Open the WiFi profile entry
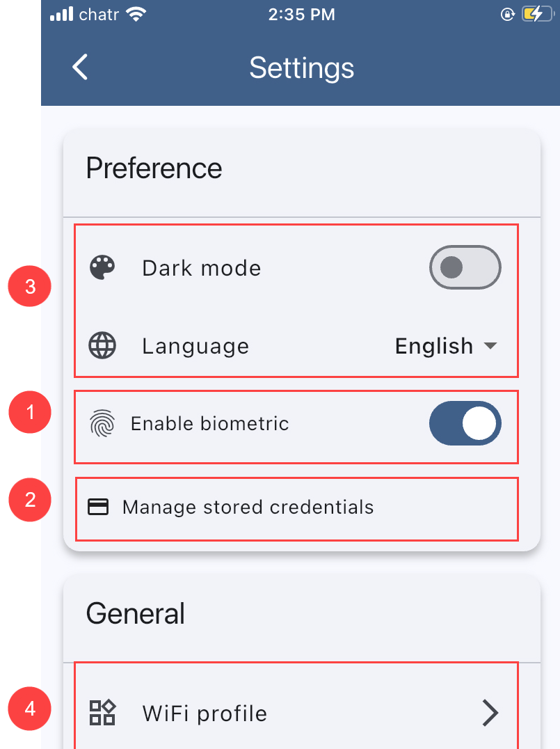Image resolution: width=560 pixels, height=749 pixels. 205,713
